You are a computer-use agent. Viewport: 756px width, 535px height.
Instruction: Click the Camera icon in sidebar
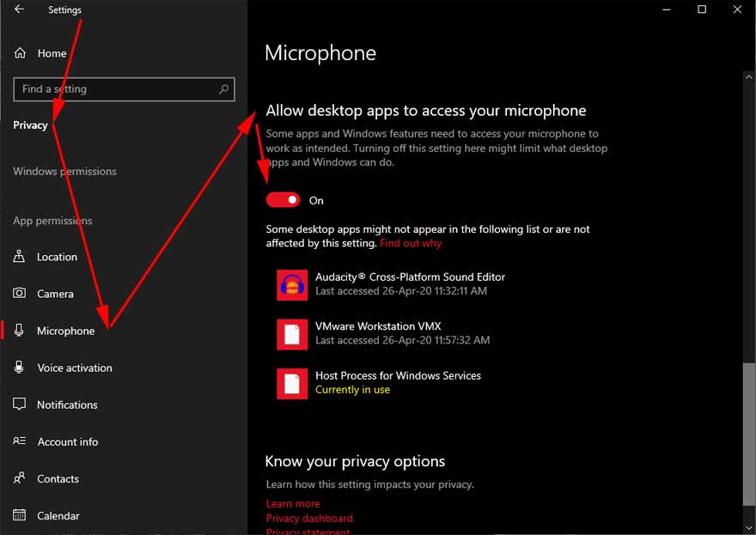click(19, 293)
